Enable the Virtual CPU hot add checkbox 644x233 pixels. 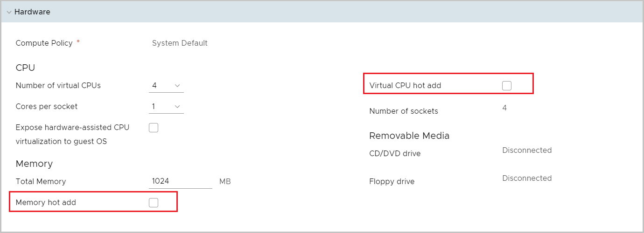(x=506, y=86)
